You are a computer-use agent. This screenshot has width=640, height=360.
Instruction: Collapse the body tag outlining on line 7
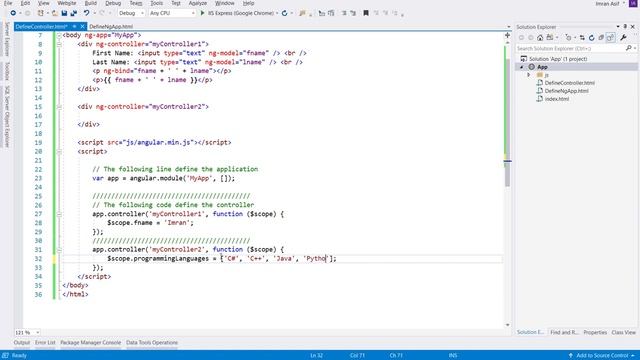(x=59, y=36)
